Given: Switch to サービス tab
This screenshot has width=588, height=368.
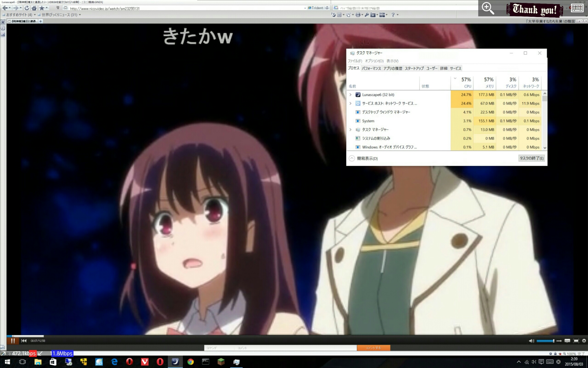Looking at the screenshot, I should (x=455, y=68).
